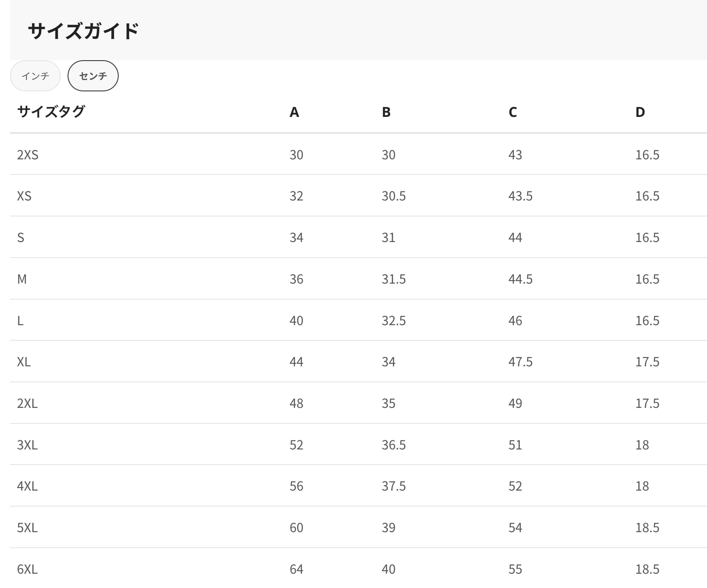Image resolution: width=707 pixels, height=588 pixels.
Task: Click the サイズタグ column header
Action: click(x=51, y=112)
